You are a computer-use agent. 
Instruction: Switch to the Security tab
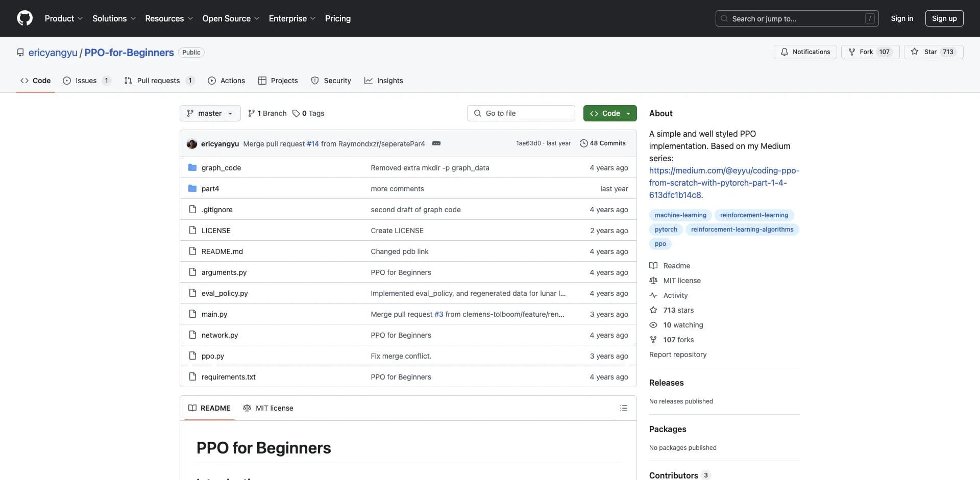coord(331,81)
